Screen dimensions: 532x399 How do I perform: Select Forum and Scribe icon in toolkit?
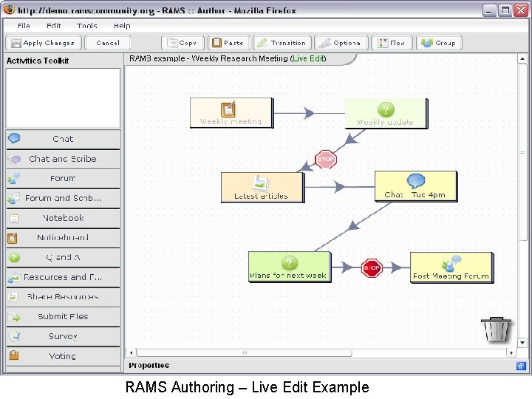point(14,198)
